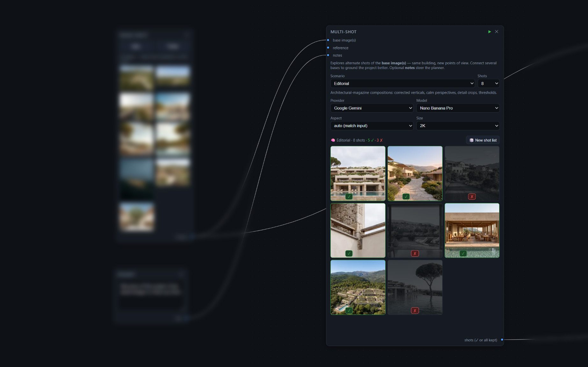Open the Size dropdown showing 2K
Screen dimensions: 588x367
click(458, 126)
